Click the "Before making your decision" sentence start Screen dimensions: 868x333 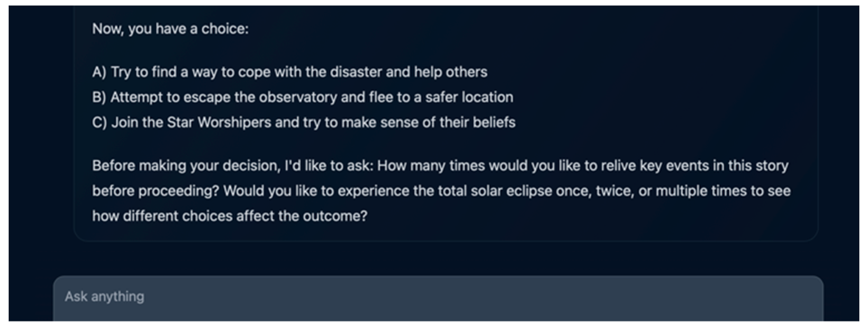pos(186,166)
